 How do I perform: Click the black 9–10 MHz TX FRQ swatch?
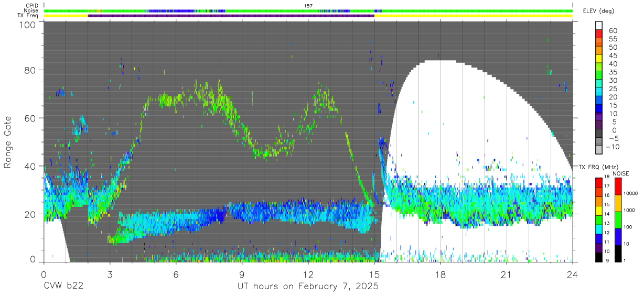point(599,257)
